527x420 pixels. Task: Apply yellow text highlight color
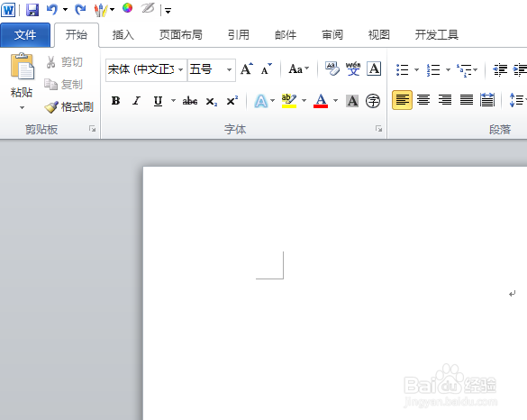click(x=289, y=101)
